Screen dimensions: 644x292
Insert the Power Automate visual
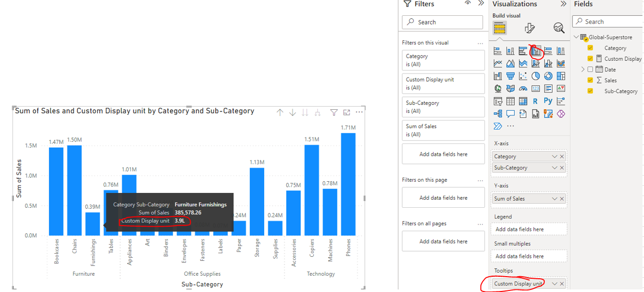coord(498,126)
